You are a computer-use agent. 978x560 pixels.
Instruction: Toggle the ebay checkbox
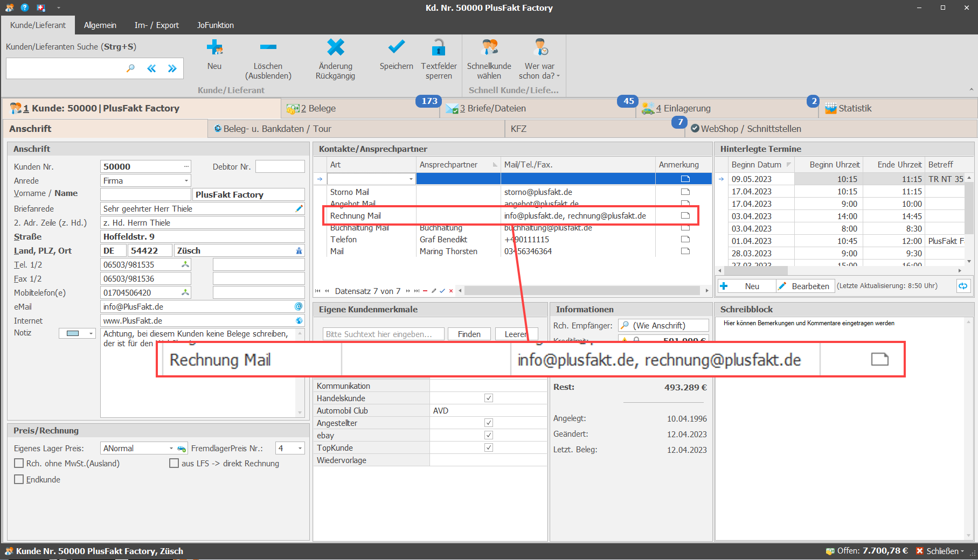tap(489, 435)
